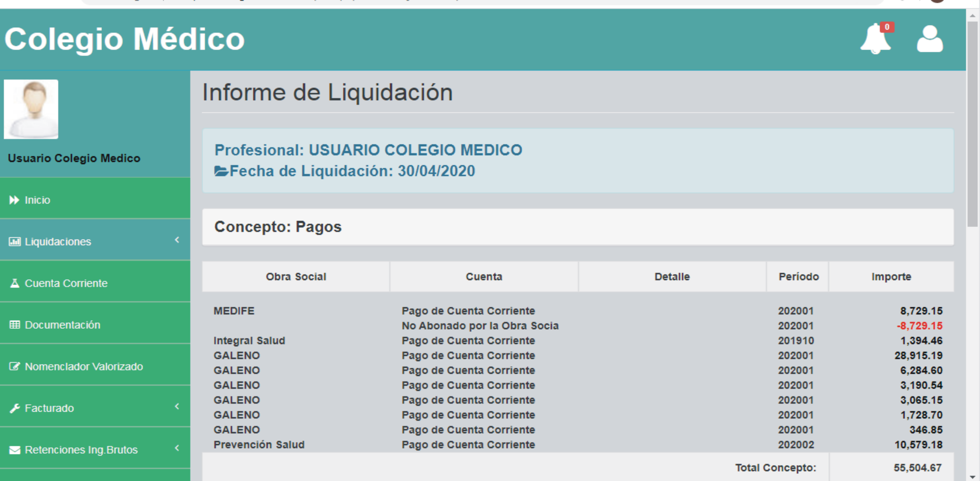Click the Usuario Colegio Medico name label
Viewport: 980px width, 481px height.
pyautogui.click(x=74, y=158)
